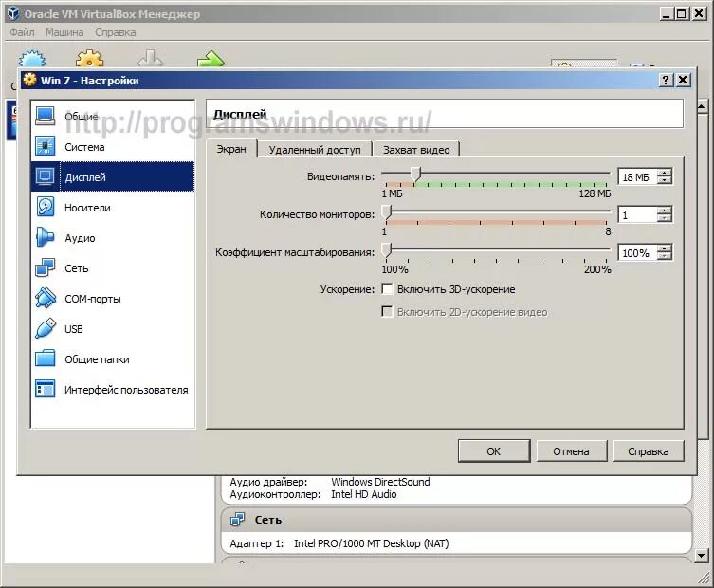The height and width of the screenshot is (588, 714).
Task: Open the Машина menu
Action: (64, 32)
